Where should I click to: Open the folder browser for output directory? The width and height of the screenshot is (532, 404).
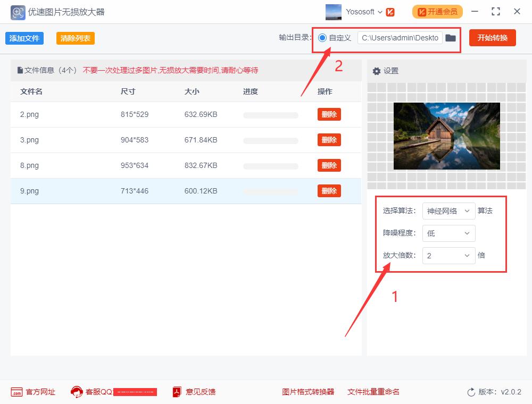click(450, 38)
